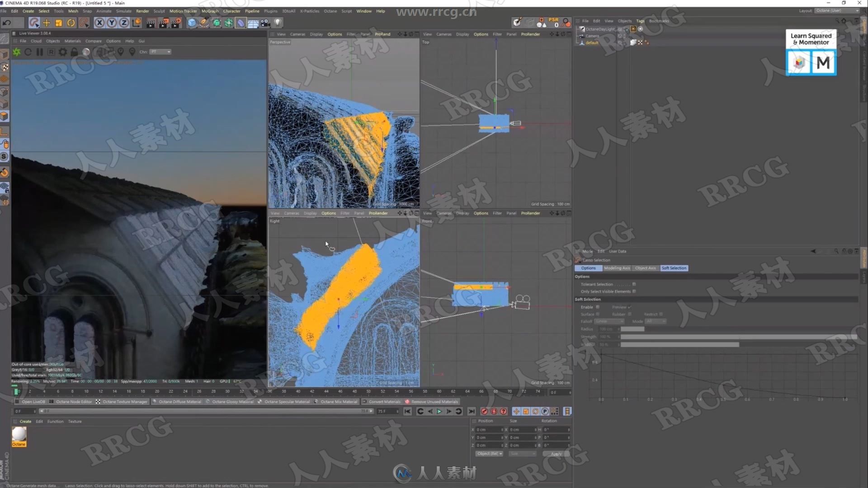Viewport: 868px width, 488px height.
Task: Open the Spline Pen tool
Action: [x=204, y=23]
